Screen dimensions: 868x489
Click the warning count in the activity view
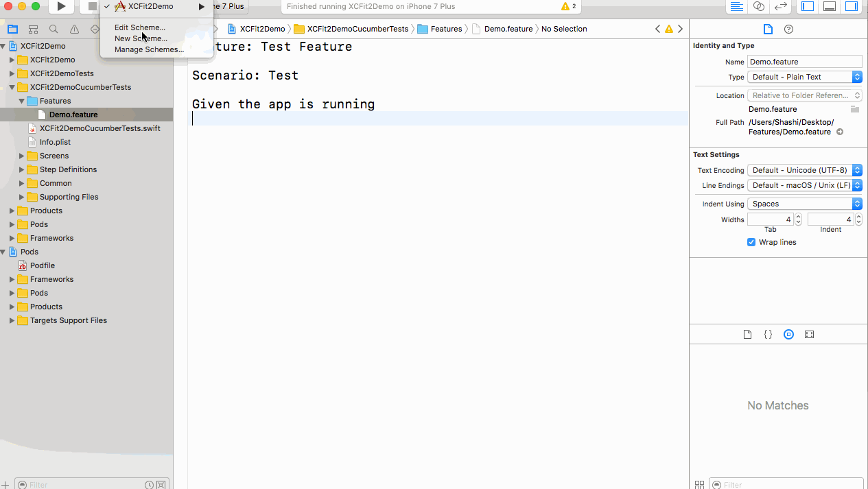coord(569,6)
